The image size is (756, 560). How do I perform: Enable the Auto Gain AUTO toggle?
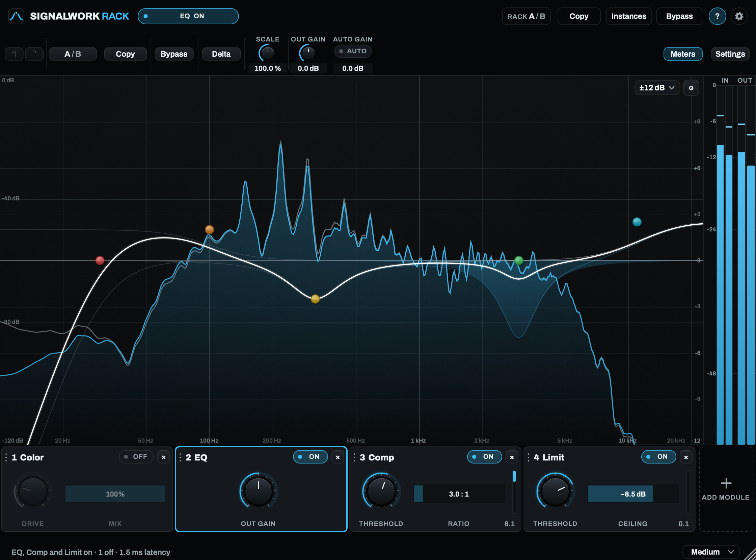(x=353, y=51)
